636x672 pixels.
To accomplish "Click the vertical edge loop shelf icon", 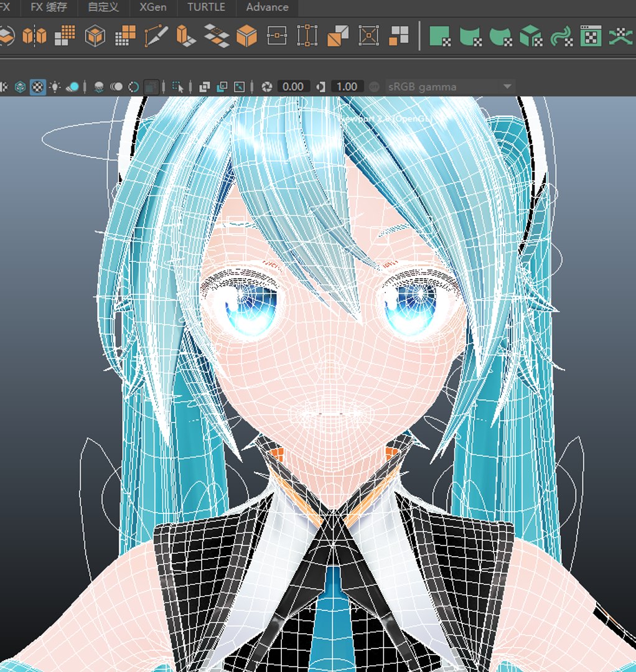I will [x=307, y=35].
